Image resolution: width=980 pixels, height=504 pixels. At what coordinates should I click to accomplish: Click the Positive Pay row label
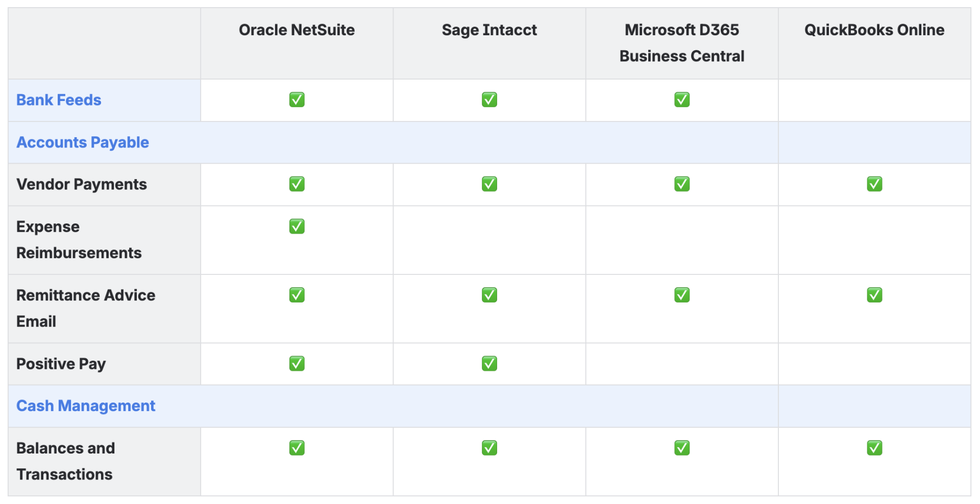61,364
